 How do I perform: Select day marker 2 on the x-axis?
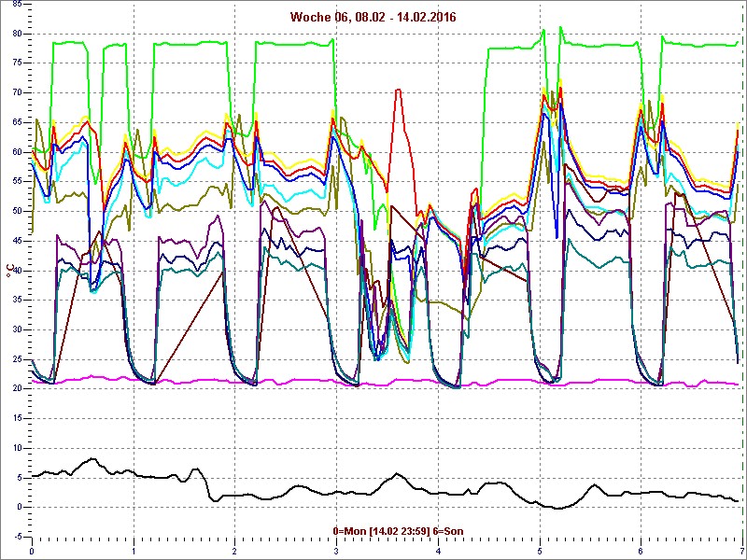point(235,551)
